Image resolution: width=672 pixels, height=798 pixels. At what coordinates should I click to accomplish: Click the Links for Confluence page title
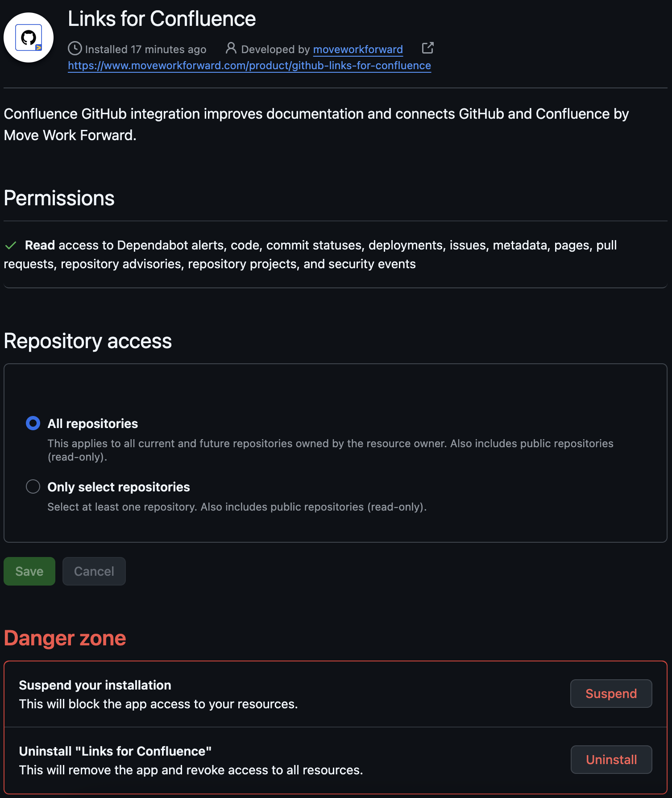click(x=162, y=19)
